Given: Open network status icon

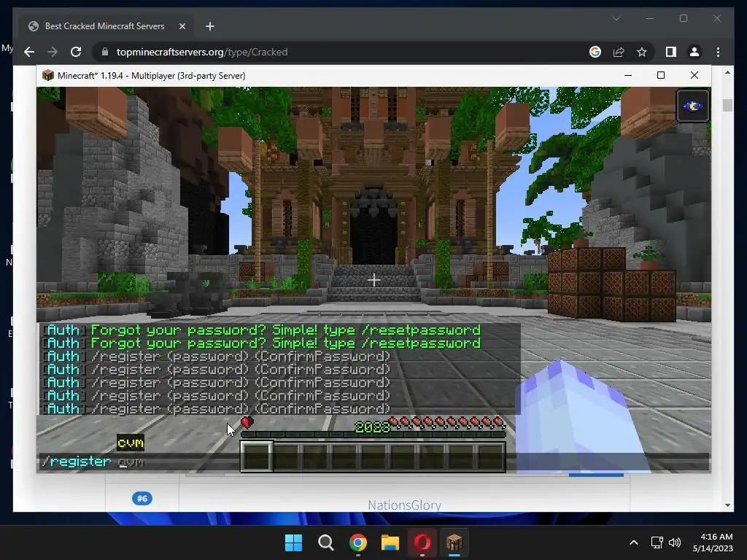Looking at the screenshot, I should coord(657,542).
